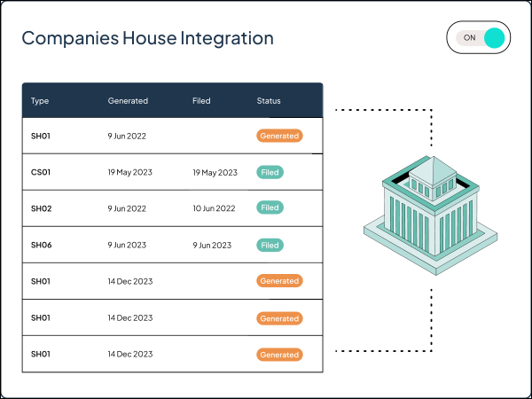The image size is (532, 399).
Task: Select the SH01 row generated 9 Jun 2022
Action: tap(172, 136)
